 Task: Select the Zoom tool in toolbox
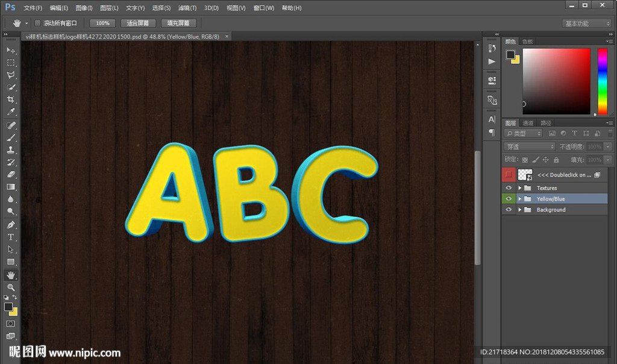pyautogui.click(x=11, y=287)
